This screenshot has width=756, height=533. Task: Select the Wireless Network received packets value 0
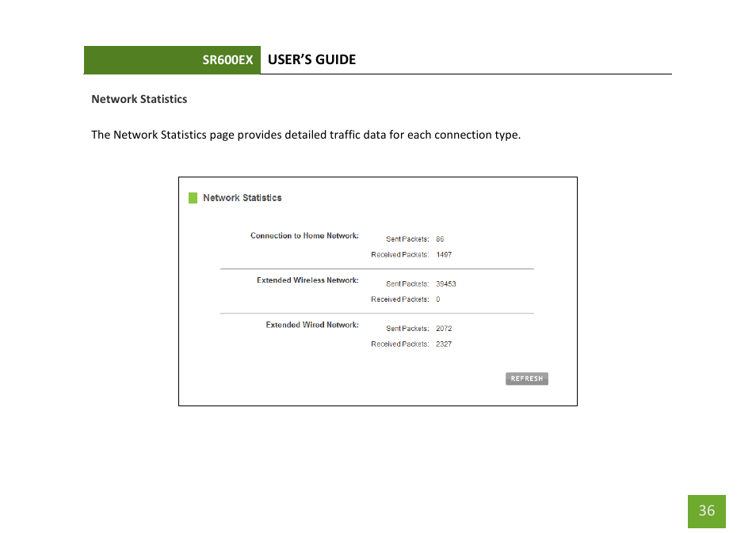click(x=437, y=299)
